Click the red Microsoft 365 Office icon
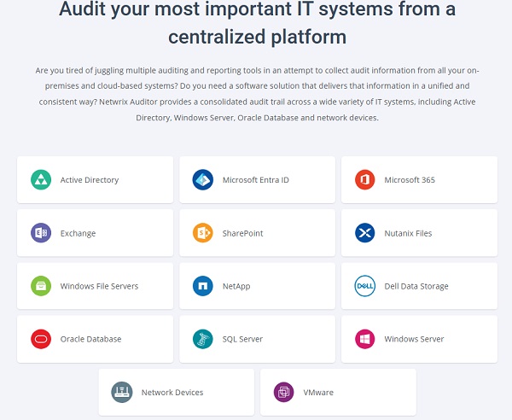 point(365,180)
